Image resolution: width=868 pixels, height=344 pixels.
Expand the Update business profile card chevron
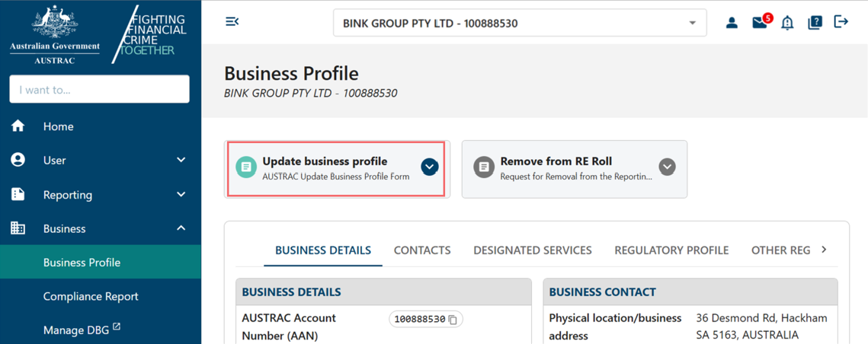click(x=430, y=167)
